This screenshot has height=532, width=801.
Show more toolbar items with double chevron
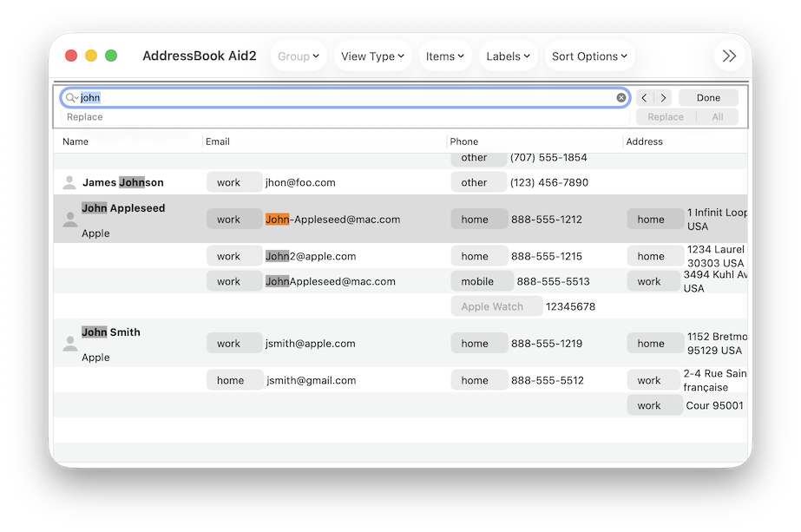click(x=729, y=56)
